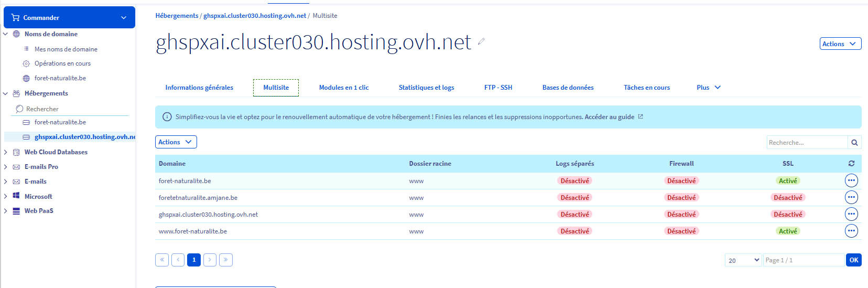
Task: Open the Commander dropdown button
Action: point(69,17)
